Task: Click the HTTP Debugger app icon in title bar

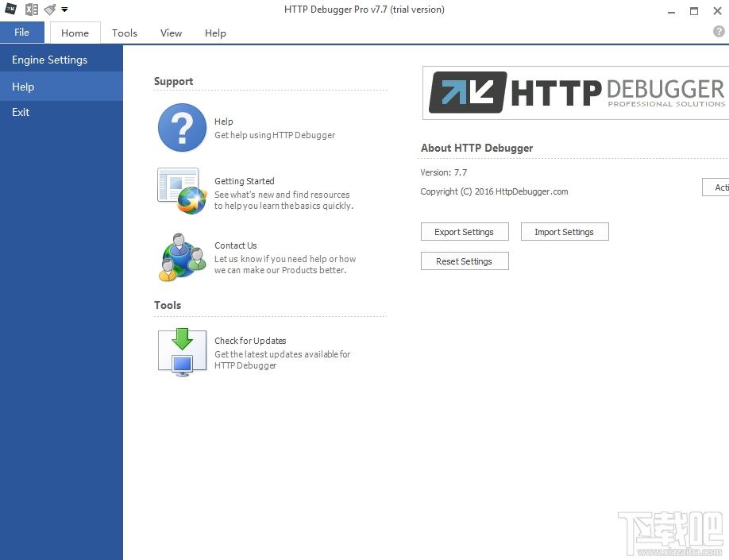Action: (10, 9)
